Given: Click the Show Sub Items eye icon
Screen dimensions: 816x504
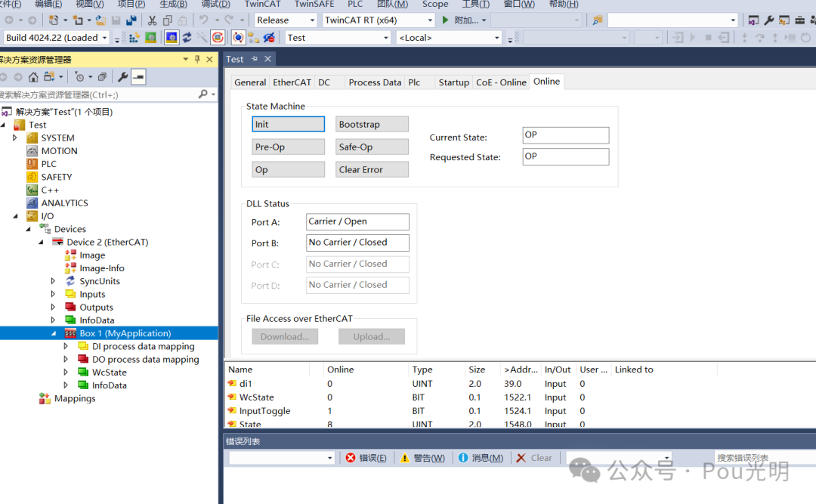Looking at the screenshot, I should click(269, 38).
